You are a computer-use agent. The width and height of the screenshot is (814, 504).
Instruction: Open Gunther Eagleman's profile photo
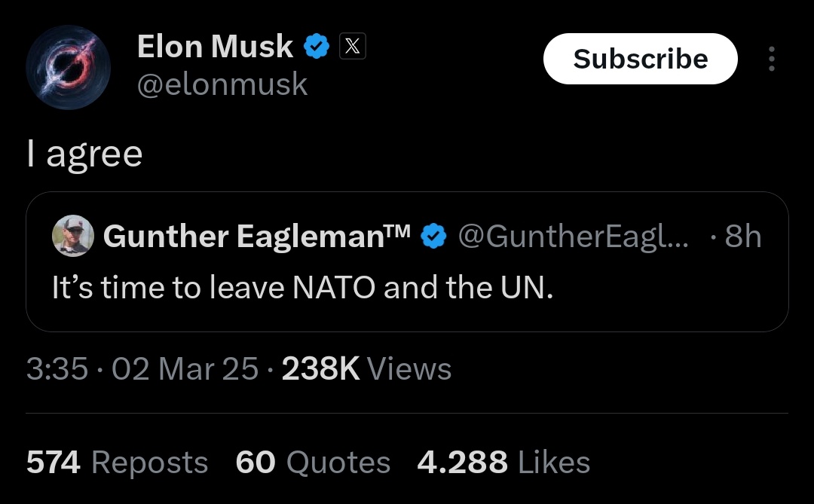(73, 236)
